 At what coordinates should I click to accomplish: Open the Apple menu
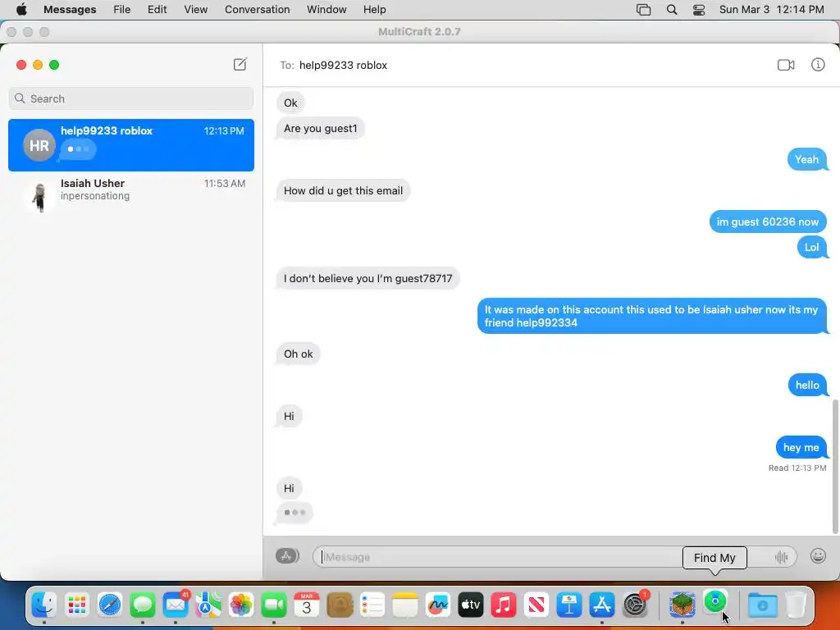coord(21,9)
